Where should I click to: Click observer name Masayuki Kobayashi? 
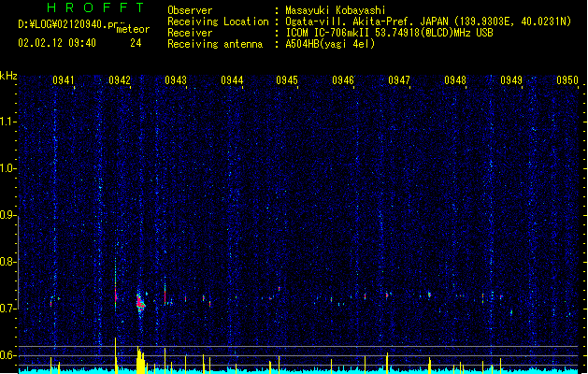click(x=336, y=10)
